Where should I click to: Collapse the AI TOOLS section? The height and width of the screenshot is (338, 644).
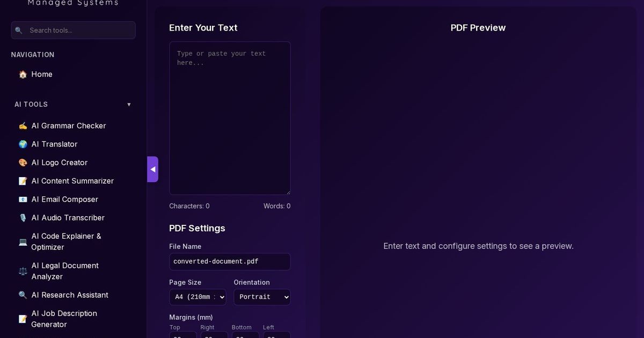[x=129, y=104]
